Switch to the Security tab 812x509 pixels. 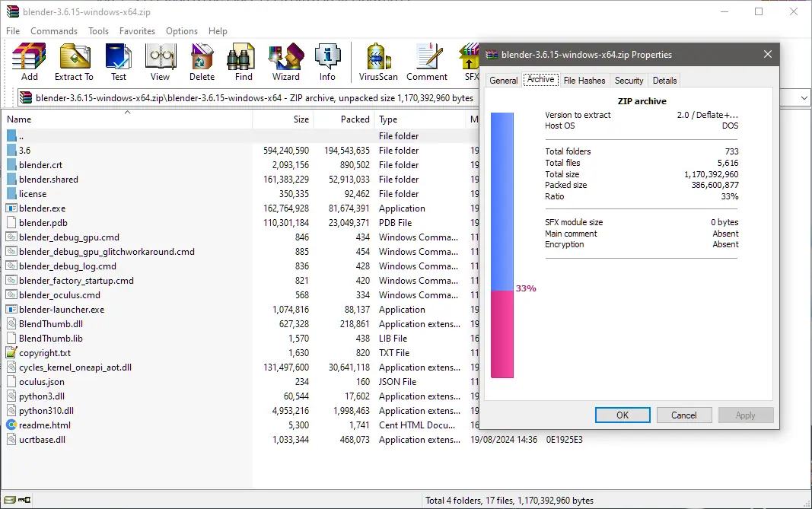point(629,80)
